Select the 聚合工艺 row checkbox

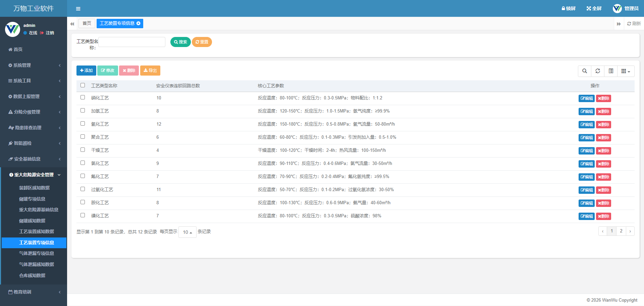(83, 137)
